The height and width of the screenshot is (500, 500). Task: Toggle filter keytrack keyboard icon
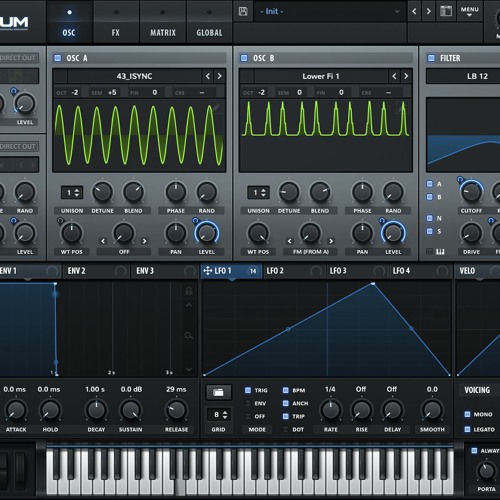click(x=440, y=252)
